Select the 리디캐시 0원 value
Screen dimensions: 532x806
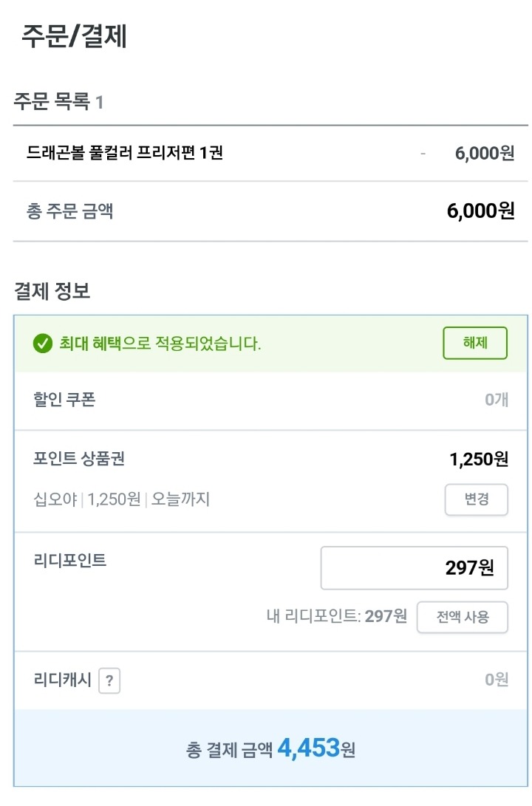point(496,680)
